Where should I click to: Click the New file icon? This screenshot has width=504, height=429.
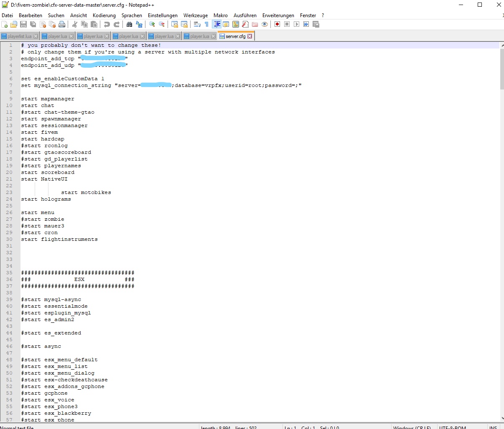click(x=5, y=25)
